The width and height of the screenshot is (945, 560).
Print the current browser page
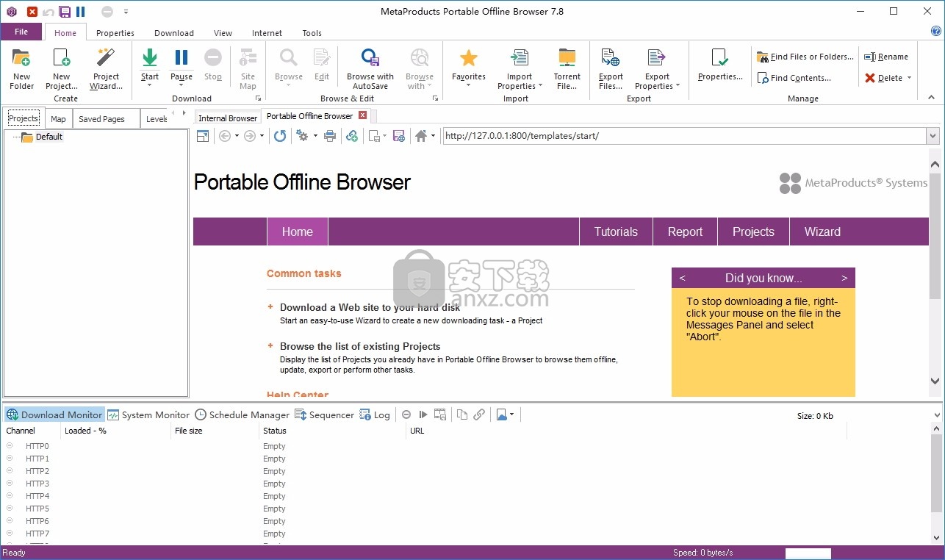(x=330, y=136)
